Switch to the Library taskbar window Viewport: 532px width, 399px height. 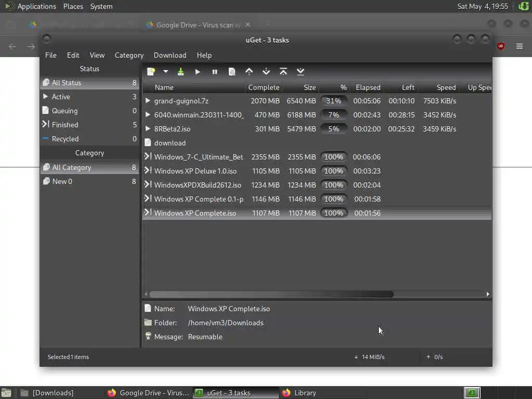323,393
